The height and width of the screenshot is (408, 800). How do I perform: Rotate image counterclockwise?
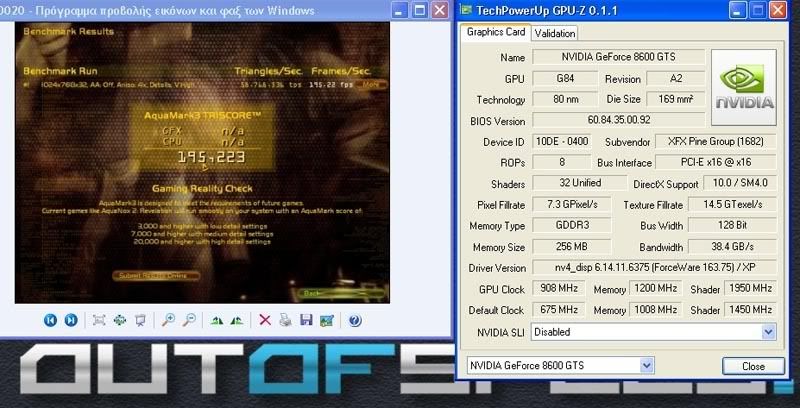(x=237, y=321)
